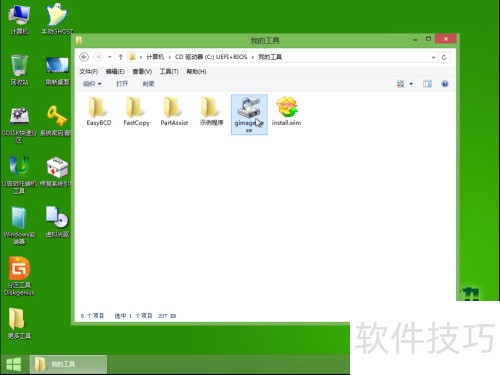Click the Windows Start button
The width and height of the screenshot is (500, 375).
14,364
